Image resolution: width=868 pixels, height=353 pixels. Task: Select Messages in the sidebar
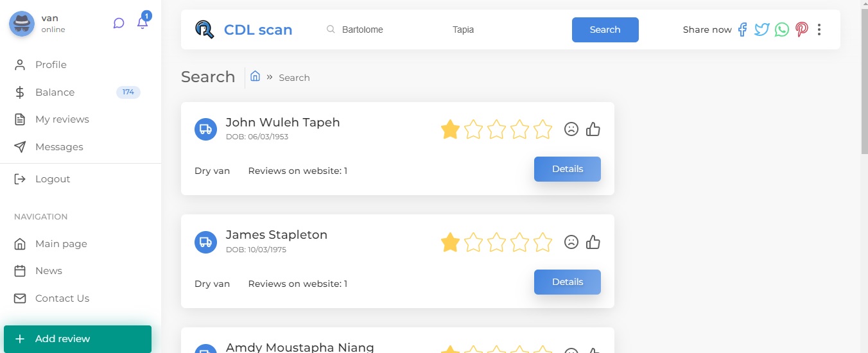(59, 147)
